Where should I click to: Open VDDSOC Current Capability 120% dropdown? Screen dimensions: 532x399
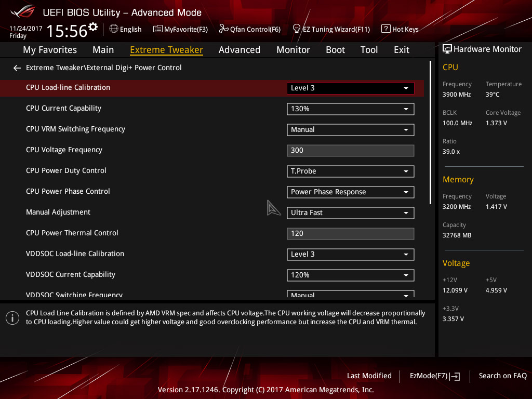point(351,275)
